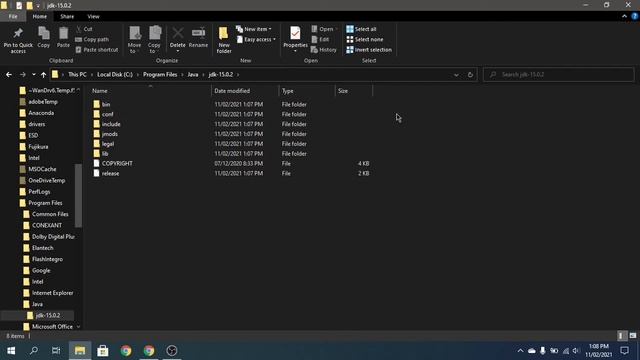This screenshot has height=360, width=640.
Task: Select the conf folder
Action: [108, 114]
